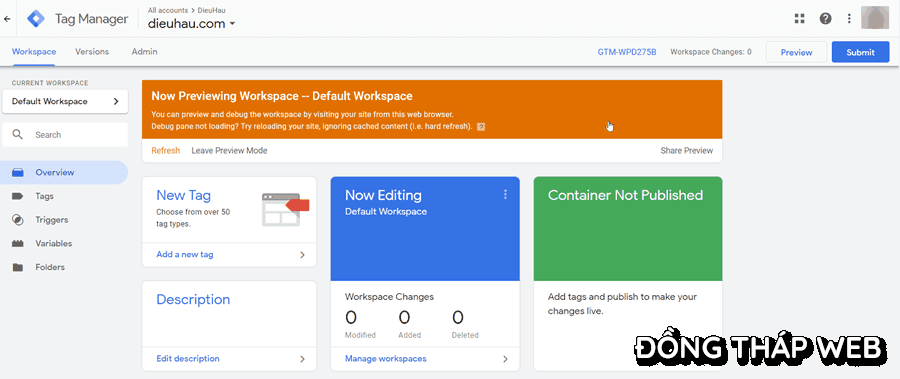This screenshot has height=379, width=900.
Task: Click the Tags sidebar icon
Action: pyautogui.click(x=18, y=196)
